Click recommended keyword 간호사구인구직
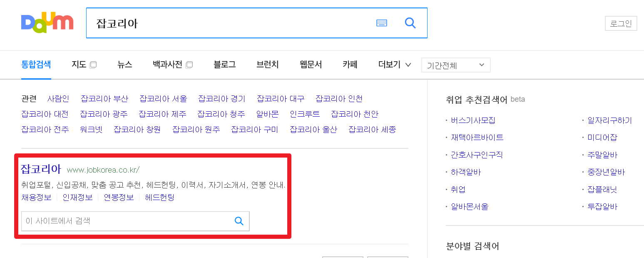 pos(477,155)
